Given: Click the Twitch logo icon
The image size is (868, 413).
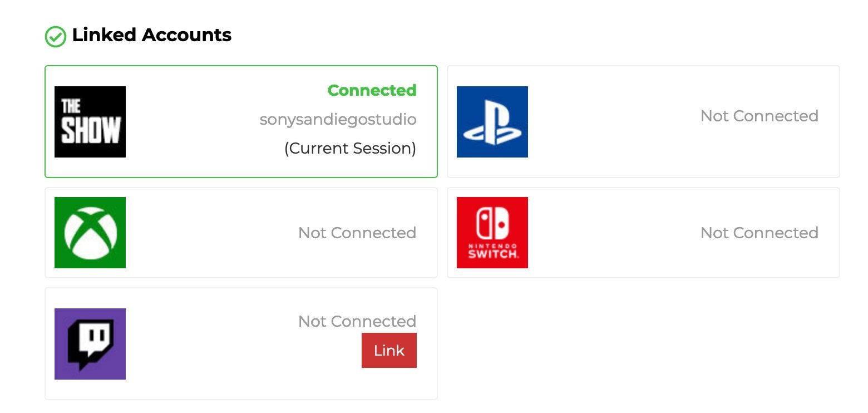Looking at the screenshot, I should 90,344.
